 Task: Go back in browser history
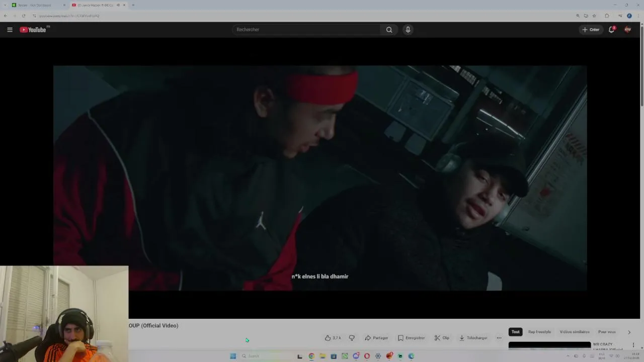[6, 16]
